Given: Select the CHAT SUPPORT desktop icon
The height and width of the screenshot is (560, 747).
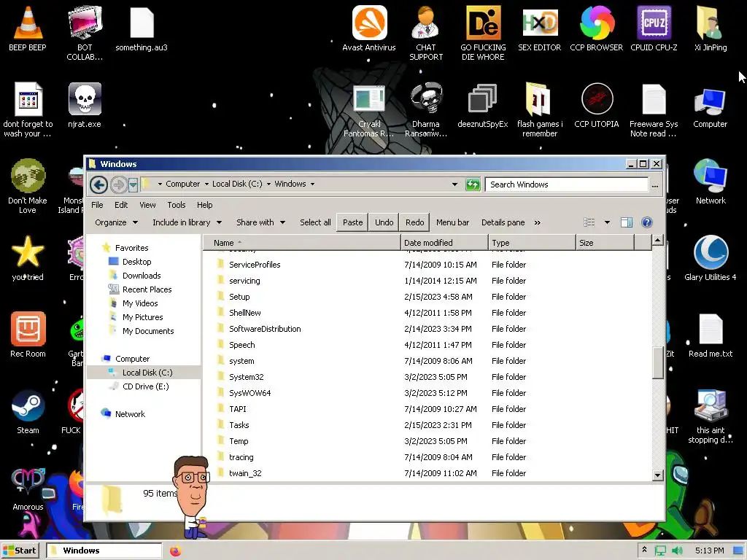Looking at the screenshot, I should coord(426,34).
